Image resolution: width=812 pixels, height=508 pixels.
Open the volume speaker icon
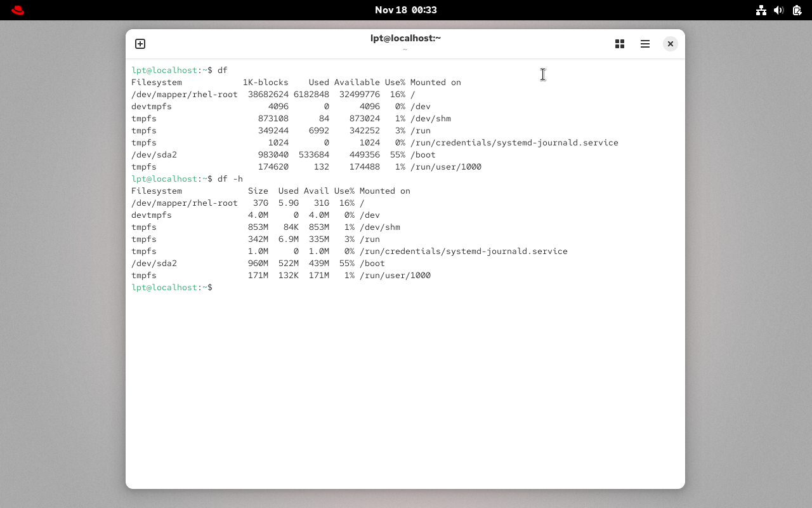pyautogui.click(x=779, y=10)
